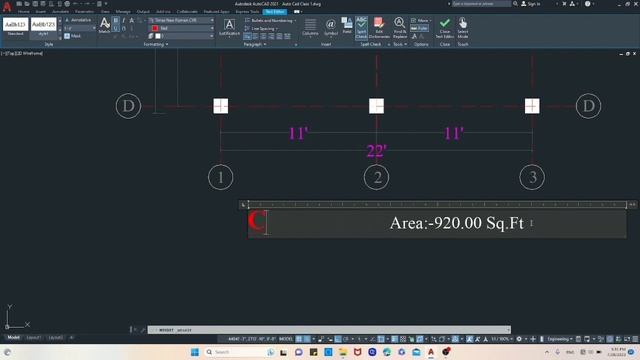
Task: Select the second text style thumbnail
Action: coord(43,27)
